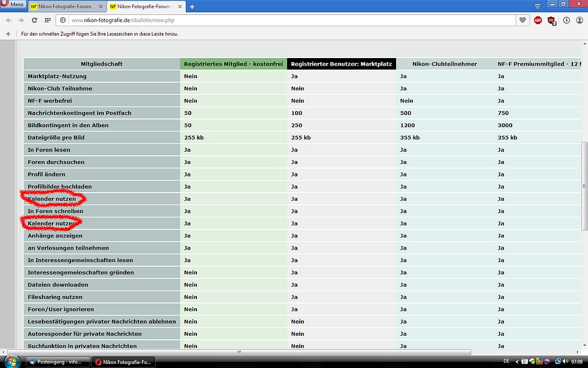
Task: Click 'Bildkontingent in den Alben' row label
Action: (68, 125)
